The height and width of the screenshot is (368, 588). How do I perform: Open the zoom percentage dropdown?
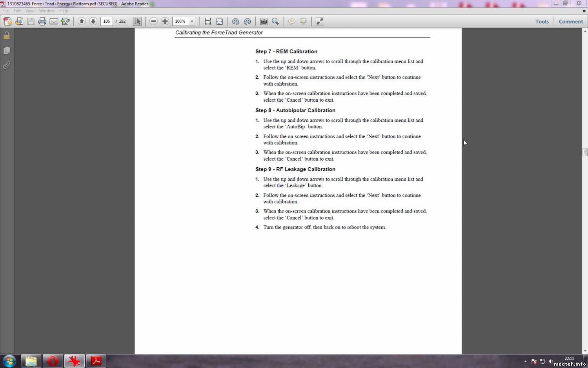point(192,21)
